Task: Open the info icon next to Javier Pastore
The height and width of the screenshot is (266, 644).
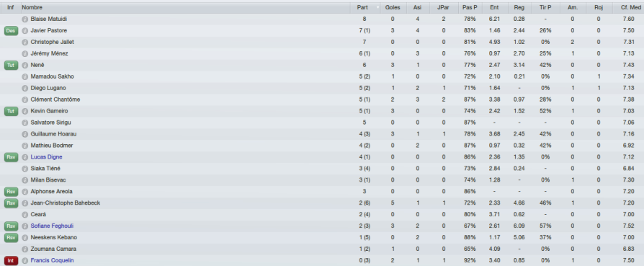Action: point(25,30)
